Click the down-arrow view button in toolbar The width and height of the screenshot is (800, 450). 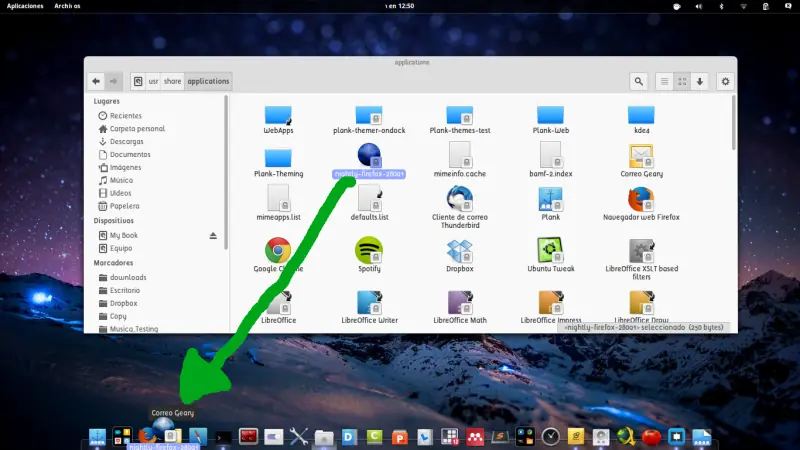click(700, 81)
